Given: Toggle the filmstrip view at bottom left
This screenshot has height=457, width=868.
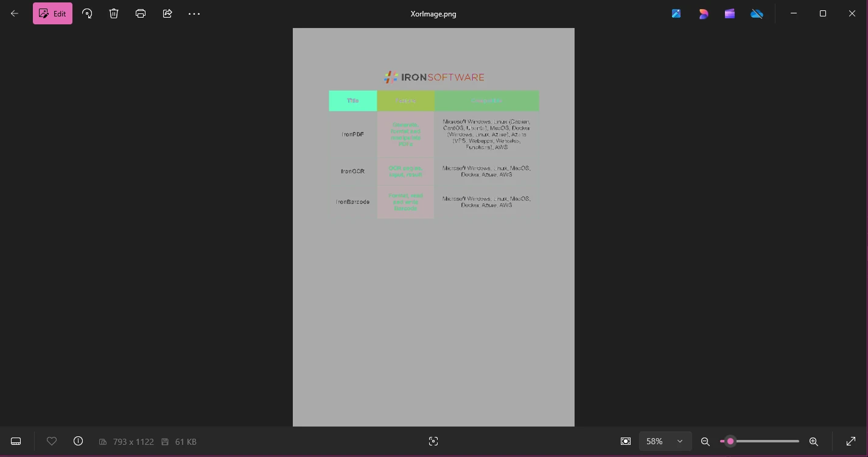Looking at the screenshot, I should coord(16,441).
